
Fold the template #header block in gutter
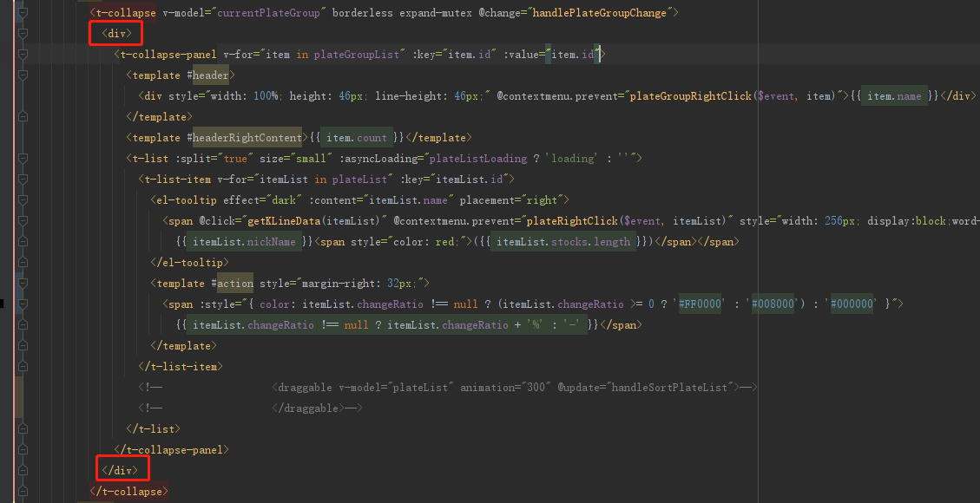pos(23,75)
